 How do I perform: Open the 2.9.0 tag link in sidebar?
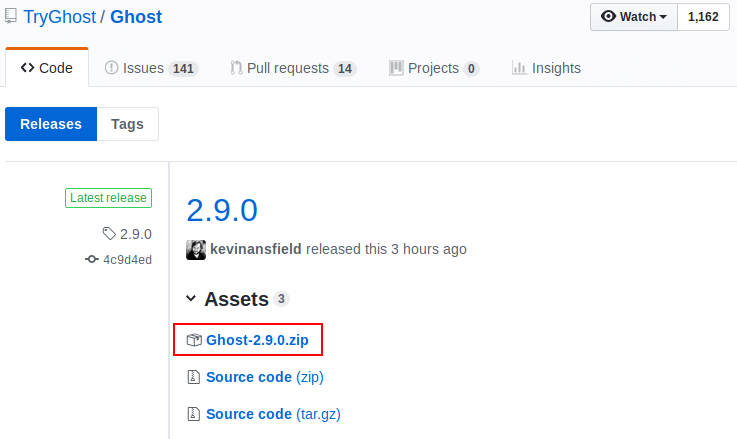click(136, 234)
